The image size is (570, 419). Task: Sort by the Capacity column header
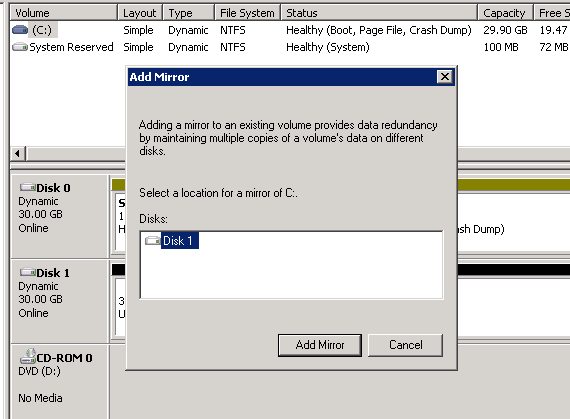[505, 13]
